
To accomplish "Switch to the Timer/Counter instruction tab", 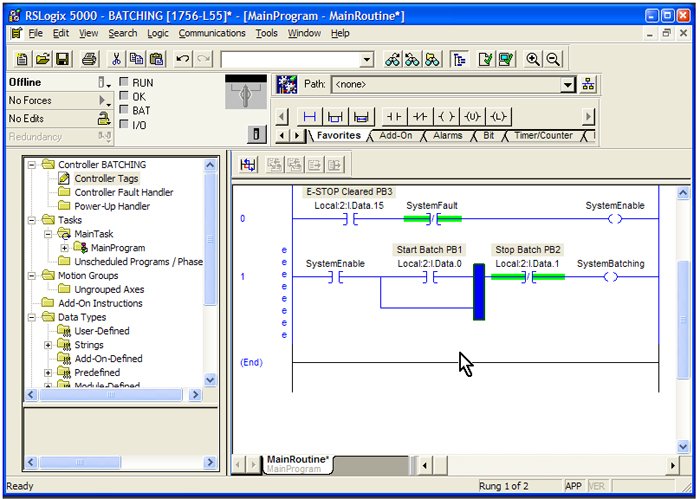I will [543, 136].
